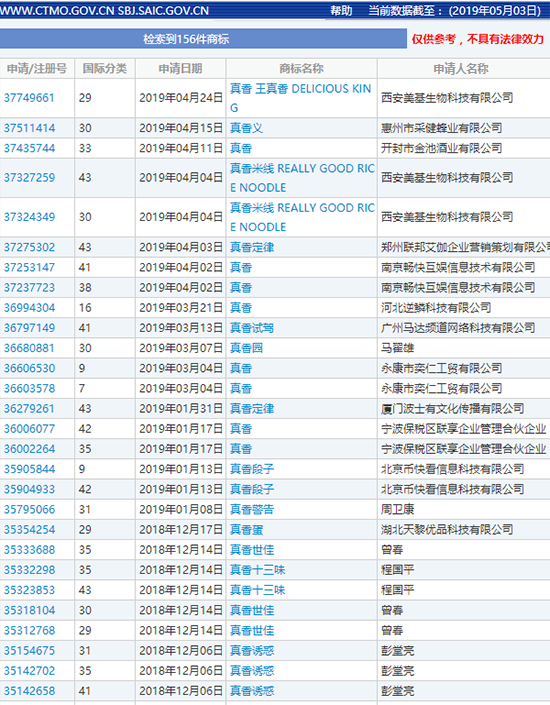Screen dimensions: 550x705
Task: Click registration number 35332298
Action: pos(29,570)
